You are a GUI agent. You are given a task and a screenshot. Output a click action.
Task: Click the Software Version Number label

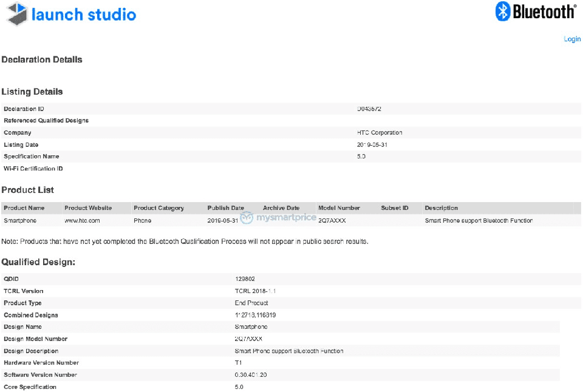coord(41,375)
